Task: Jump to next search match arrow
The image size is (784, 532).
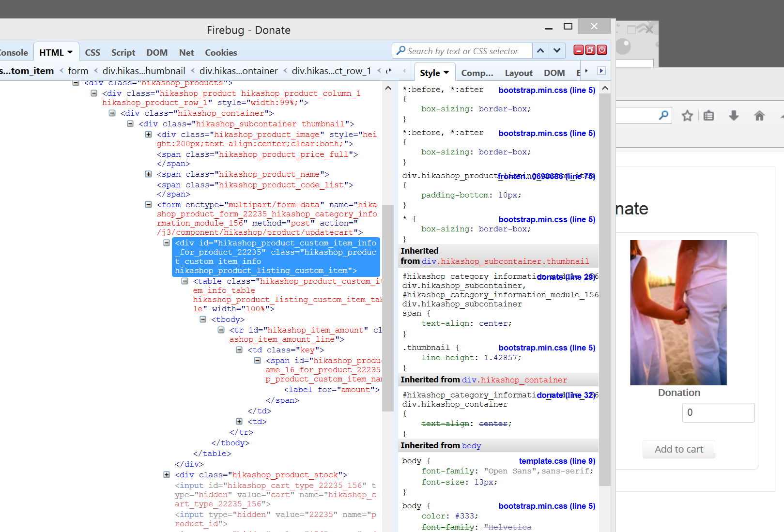Action: pos(557,51)
